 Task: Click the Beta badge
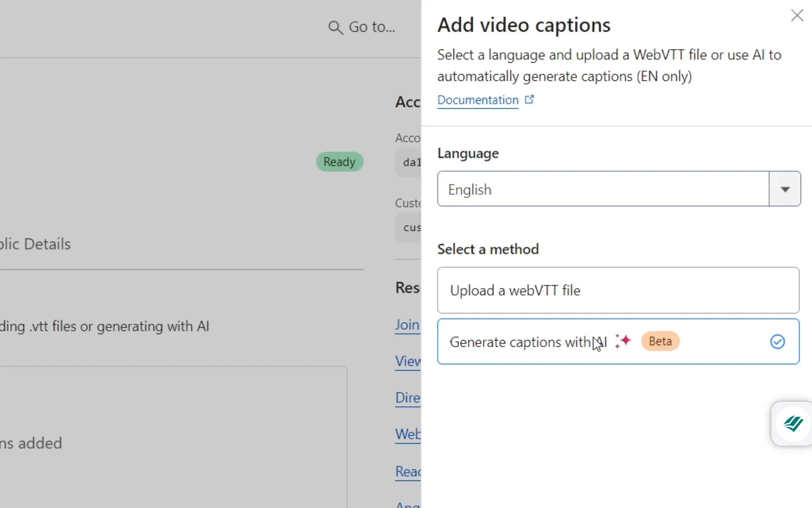[660, 341]
